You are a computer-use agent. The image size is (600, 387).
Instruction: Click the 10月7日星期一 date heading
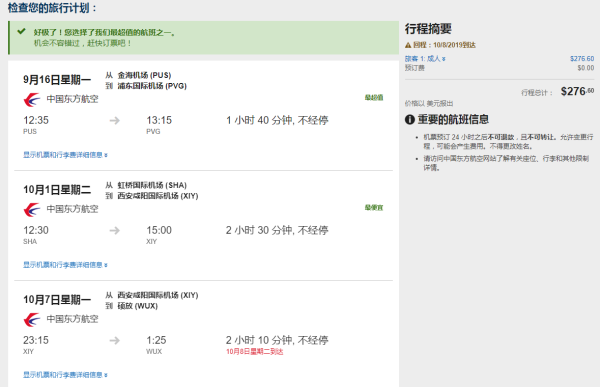57,299
